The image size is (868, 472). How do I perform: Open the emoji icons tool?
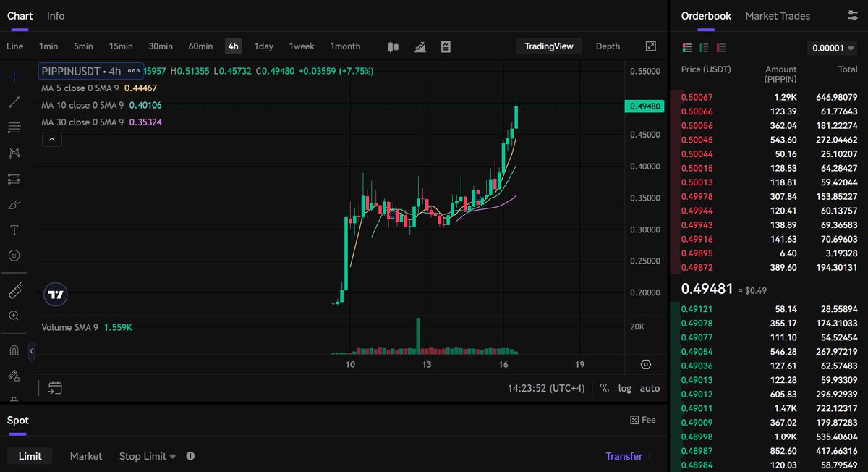coord(14,256)
